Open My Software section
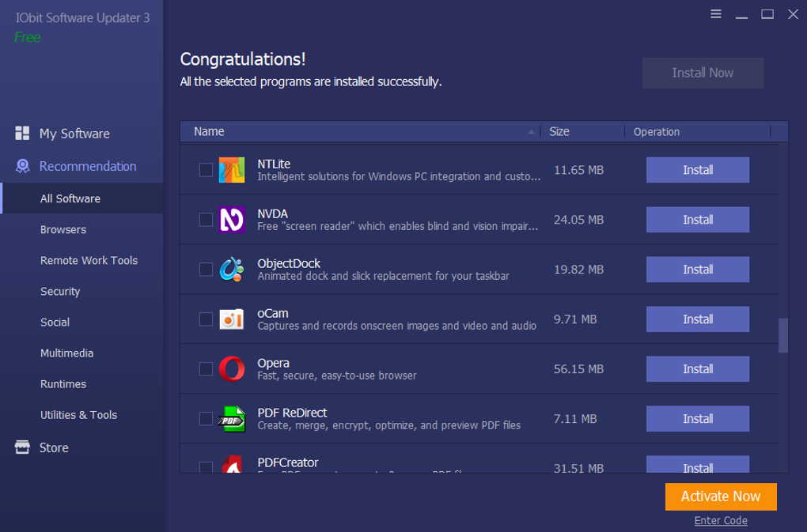 pos(74,134)
